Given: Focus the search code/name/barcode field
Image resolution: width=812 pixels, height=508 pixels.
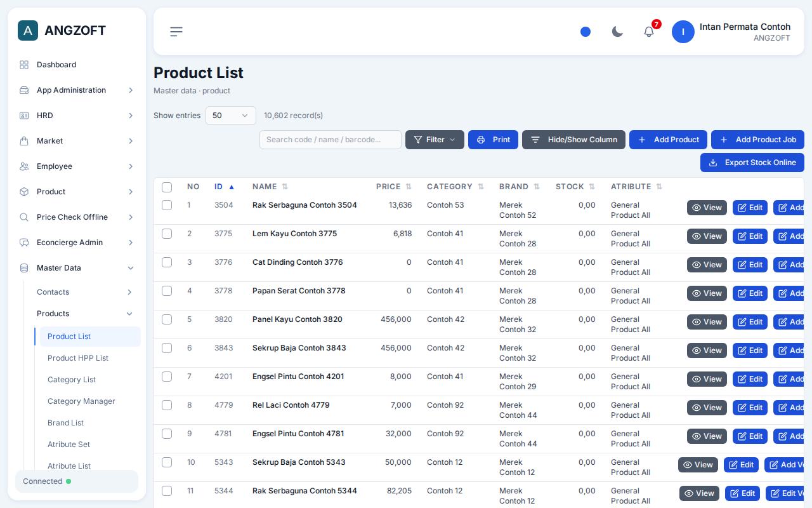Looking at the screenshot, I should (331, 140).
